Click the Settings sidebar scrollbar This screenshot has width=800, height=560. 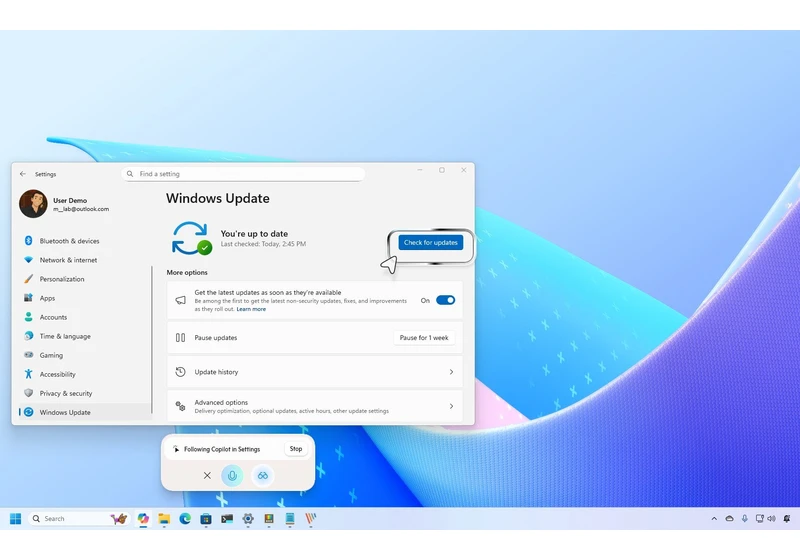tap(152, 340)
